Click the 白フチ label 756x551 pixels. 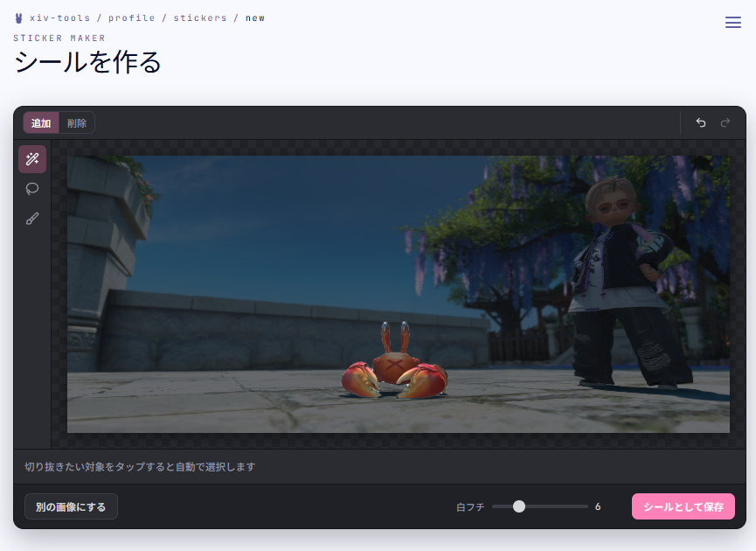(x=470, y=507)
